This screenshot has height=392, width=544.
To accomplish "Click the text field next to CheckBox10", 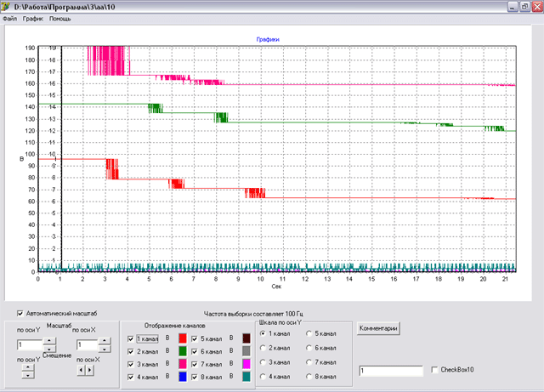I will pos(392,372).
